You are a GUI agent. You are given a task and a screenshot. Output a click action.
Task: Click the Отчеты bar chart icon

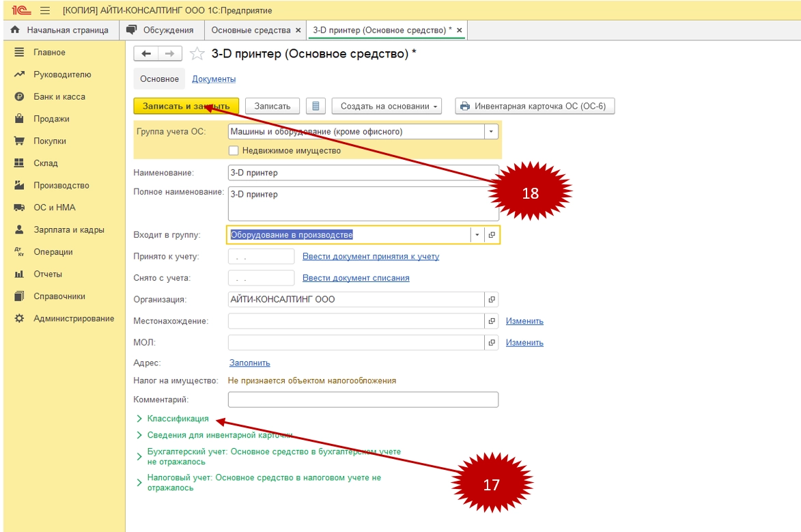click(19, 274)
